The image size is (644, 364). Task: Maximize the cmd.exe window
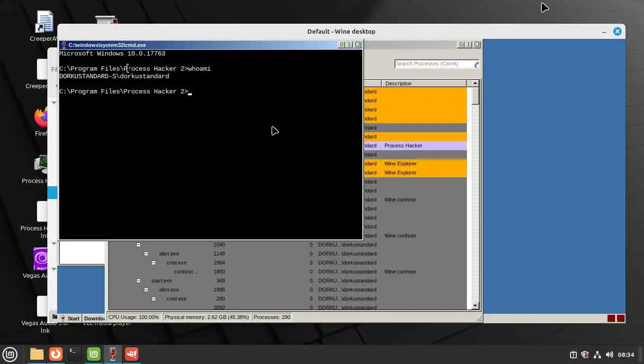349,45
